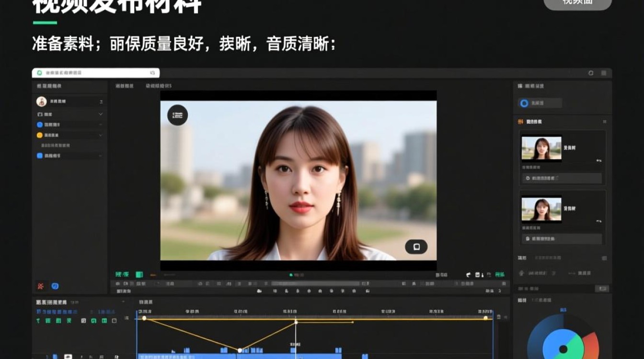Click the folder icon in the left panel
The image size is (644, 359).
pyautogui.click(x=40, y=114)
